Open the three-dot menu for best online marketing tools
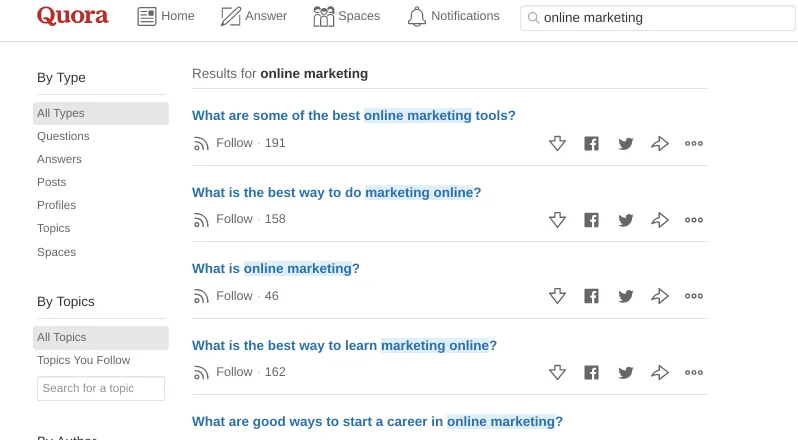 (694, 143)
